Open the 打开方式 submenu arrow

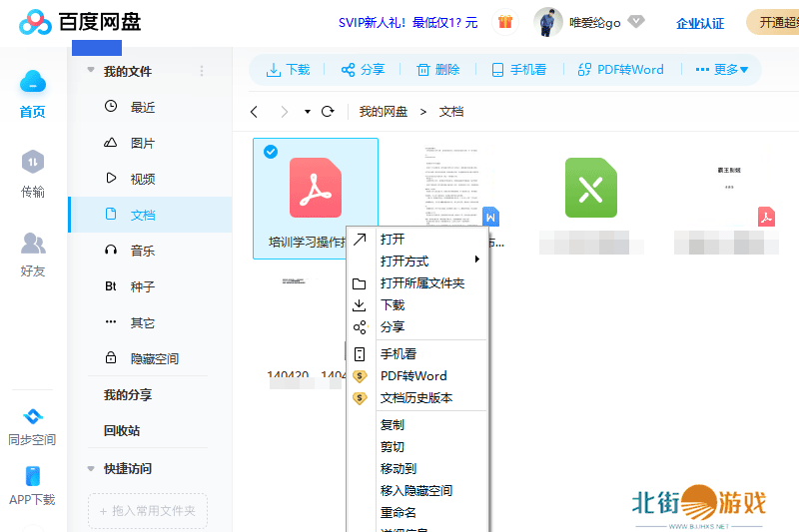477,261
